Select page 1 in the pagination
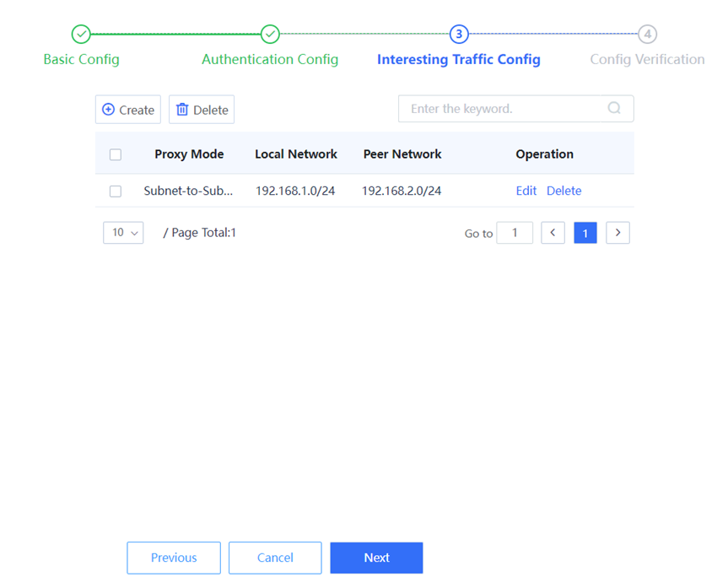The height and width of the screenshot is (577, 728). [585, 233]
